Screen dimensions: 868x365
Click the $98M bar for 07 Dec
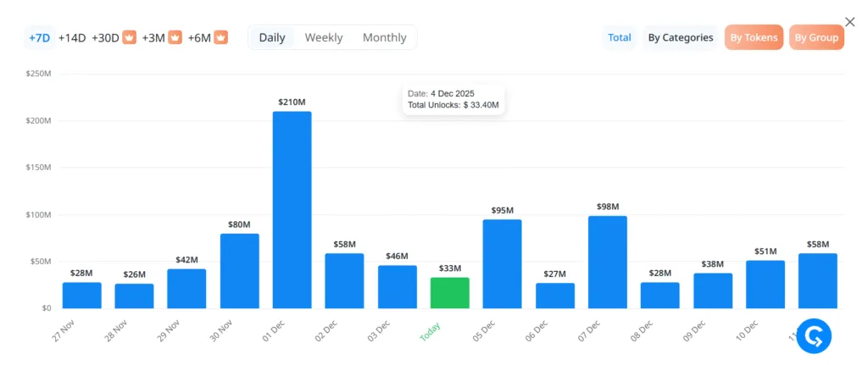coord(607,262)
